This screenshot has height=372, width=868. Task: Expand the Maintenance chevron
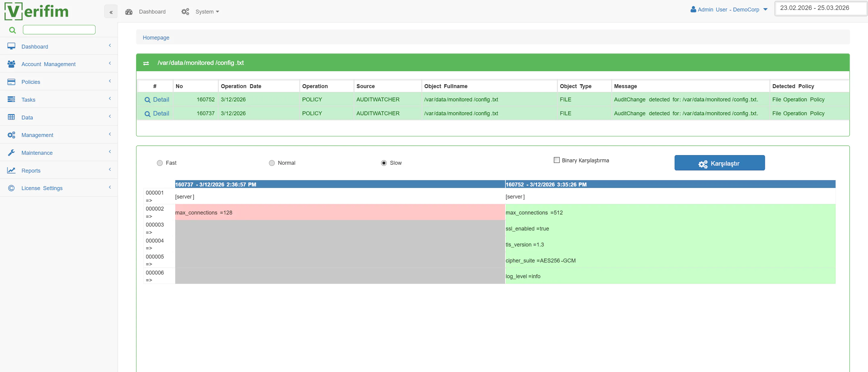pos(110,151)
